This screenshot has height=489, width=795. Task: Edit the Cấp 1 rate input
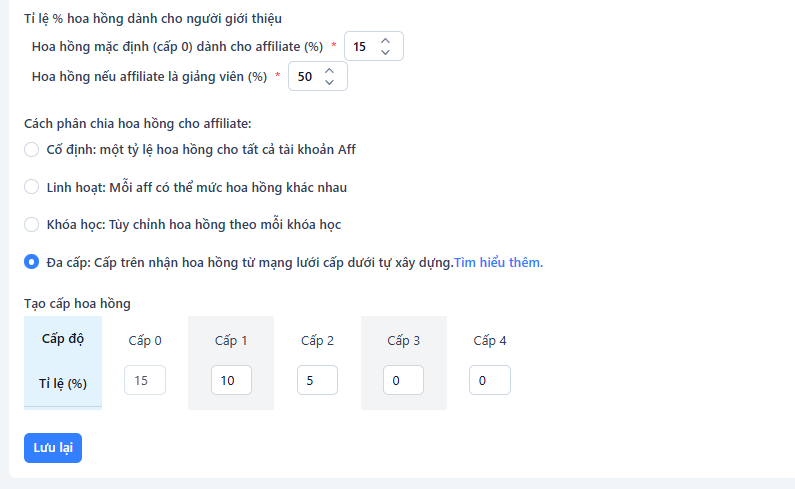coord(231,381)
